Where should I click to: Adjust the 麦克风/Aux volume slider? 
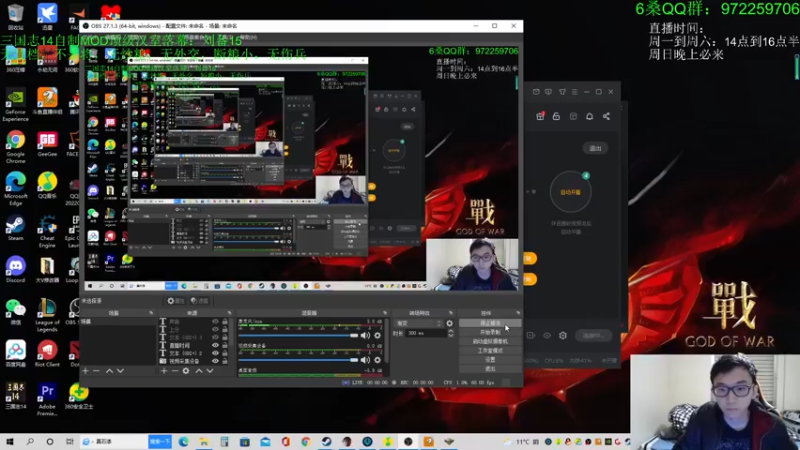[298, 335]
